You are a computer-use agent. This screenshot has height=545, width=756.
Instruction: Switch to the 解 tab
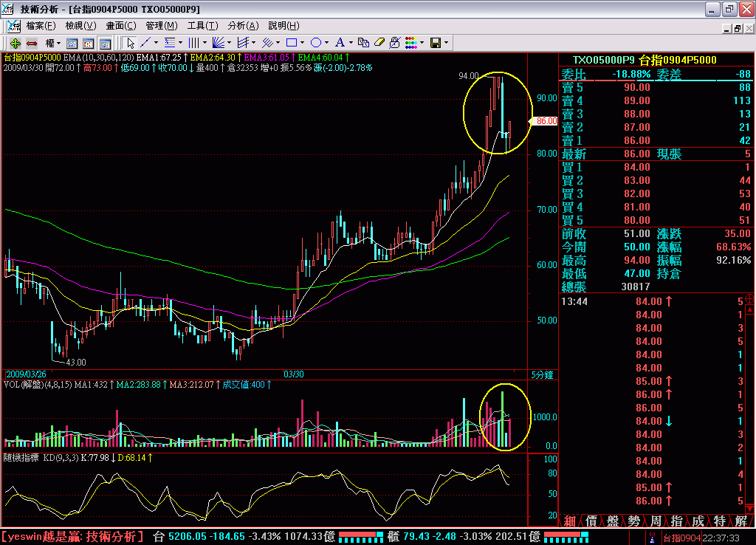point(740,521)
